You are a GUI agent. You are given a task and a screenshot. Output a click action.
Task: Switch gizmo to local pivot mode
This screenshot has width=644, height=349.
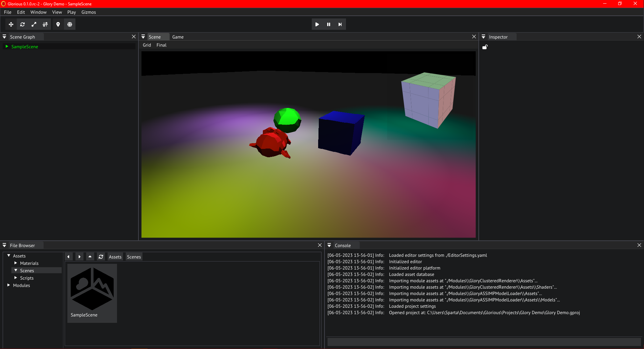[58, 24]
